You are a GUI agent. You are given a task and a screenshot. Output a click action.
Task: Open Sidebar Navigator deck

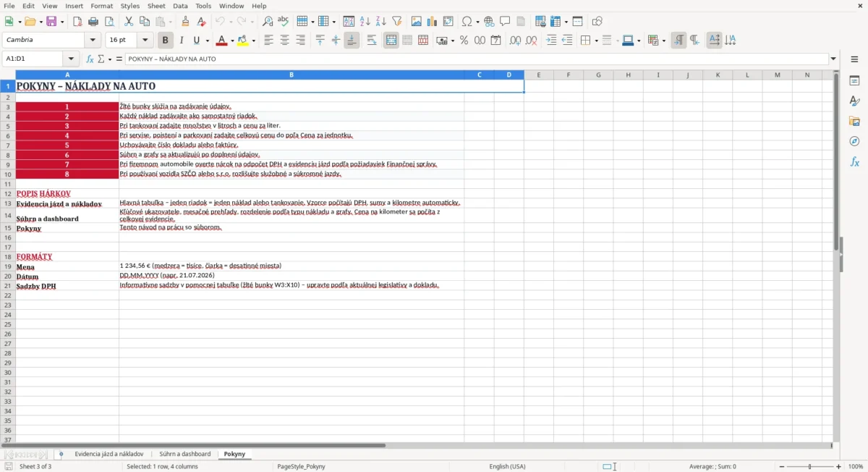(854, 141)
